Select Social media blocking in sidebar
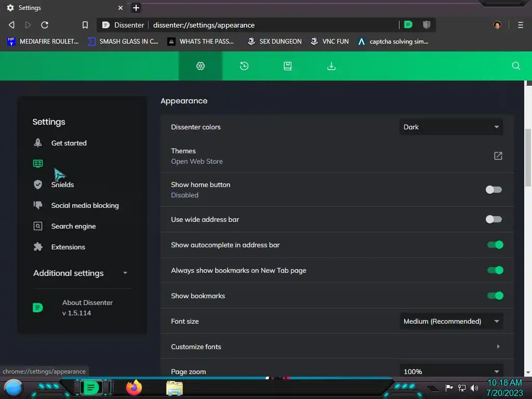Viewport: 532px width, 399px height. click(x=85, y=205)
